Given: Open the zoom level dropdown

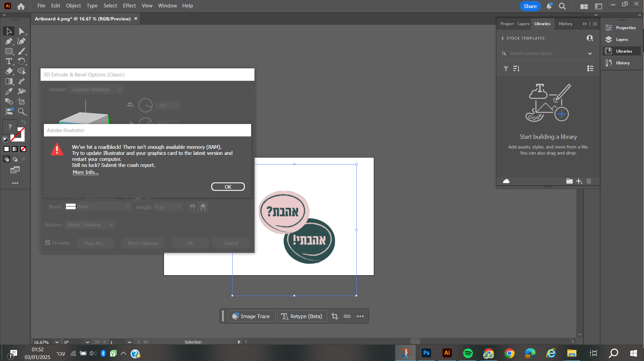Looking at the screenshot, I should click(x=57, y=342).
